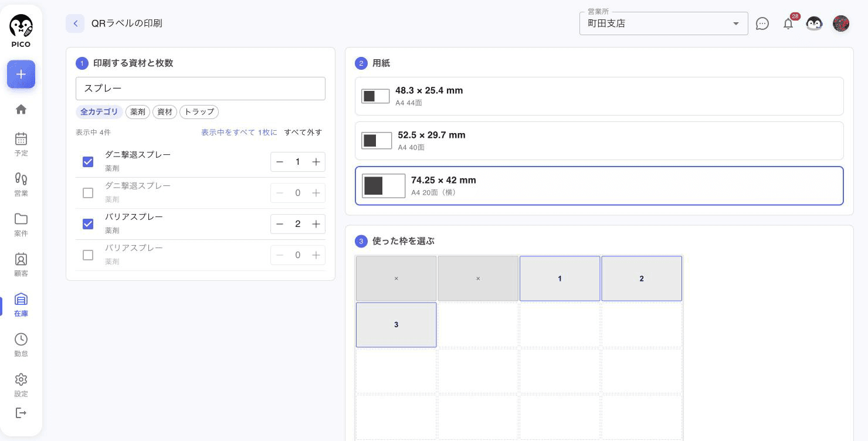868x441 pixels.
Task: Click label slot numbered 2 in grid
Action: tap(642, 279)
